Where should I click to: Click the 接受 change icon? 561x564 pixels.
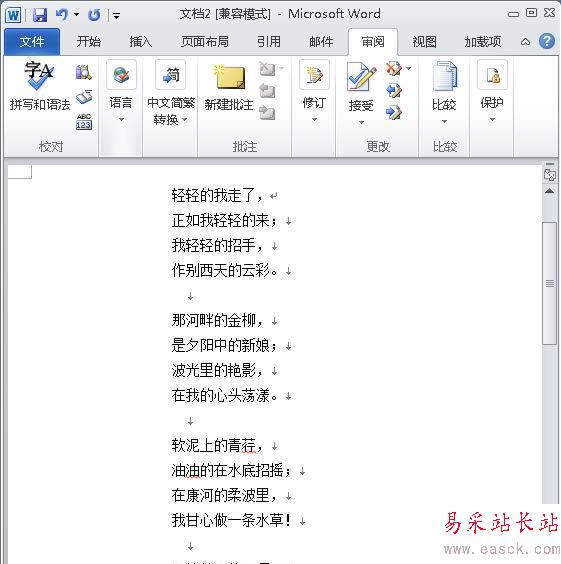click(361, 77)
